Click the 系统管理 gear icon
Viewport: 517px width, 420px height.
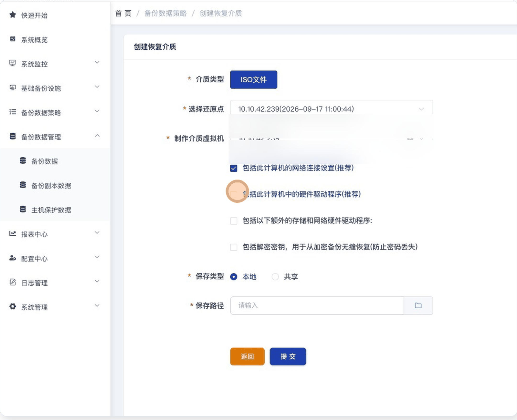13,306
